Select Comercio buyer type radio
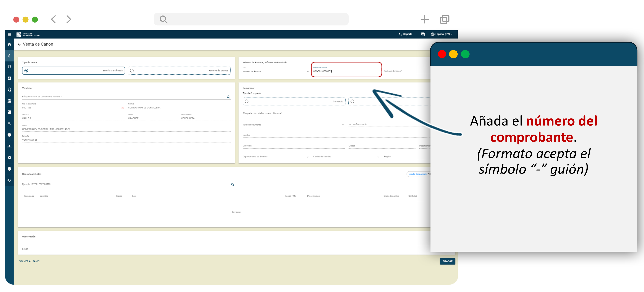The height and width of the screenshot is (292, 644). [247, 101]
